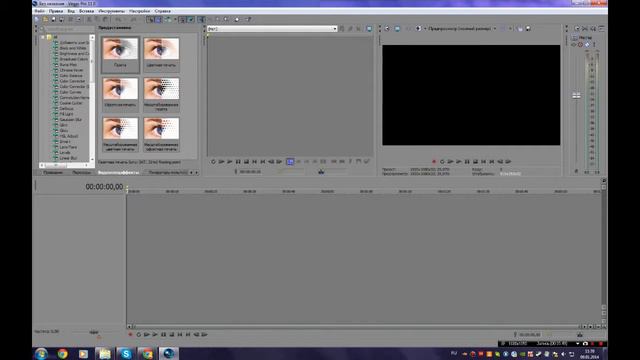Click Pause under the video preview
The image size is (640, 360).
[x=467, y=162]
